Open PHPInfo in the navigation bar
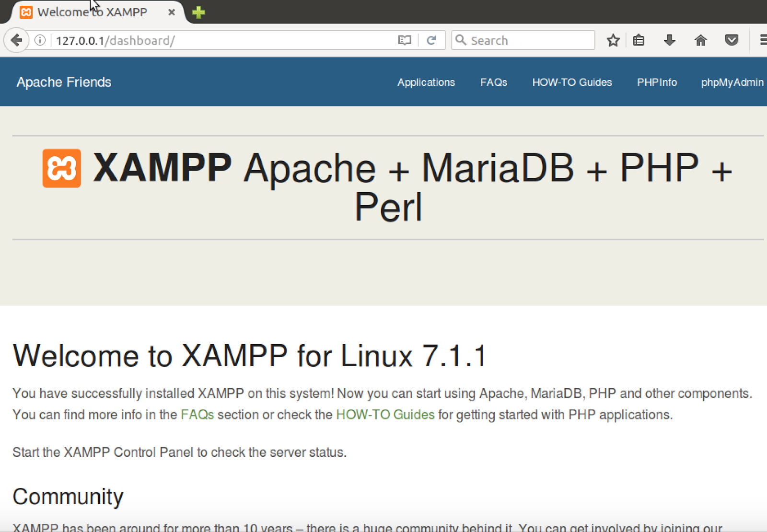 pos(657,82)
